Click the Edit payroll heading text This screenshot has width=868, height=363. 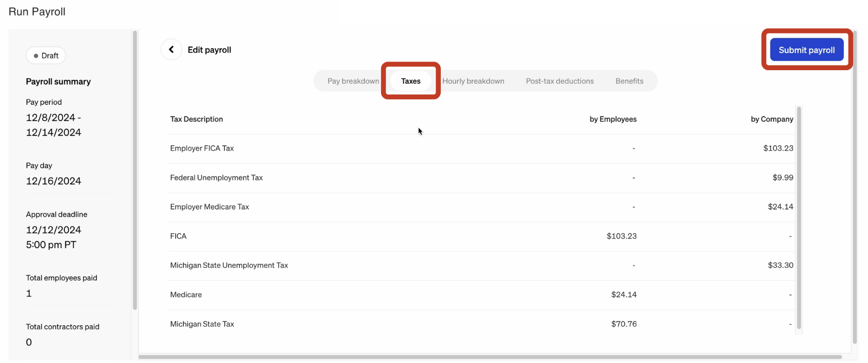pyautogui.click(x=209, y=50)
